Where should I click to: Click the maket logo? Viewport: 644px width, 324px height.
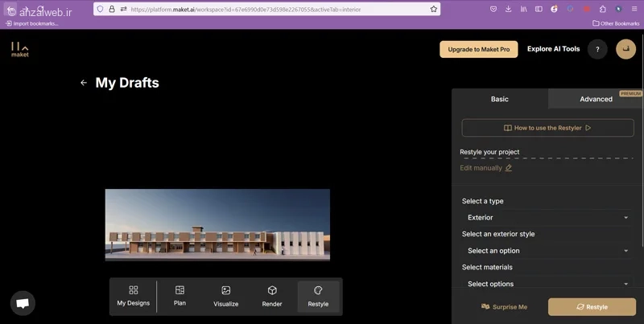19,50
